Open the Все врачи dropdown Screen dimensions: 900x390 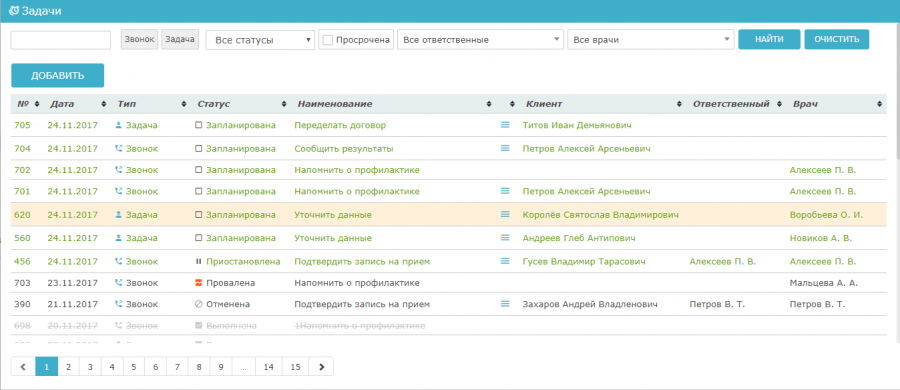(650, 40)
